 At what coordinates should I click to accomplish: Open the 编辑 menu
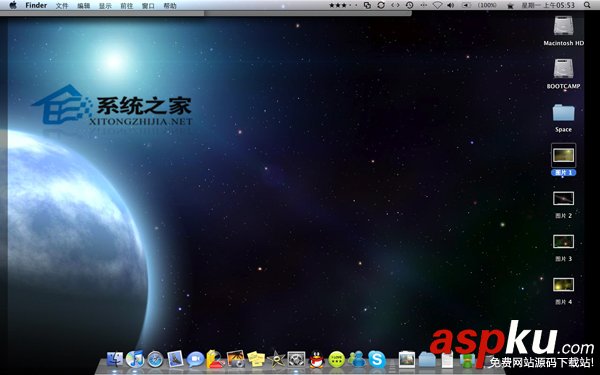coord(83,5)
